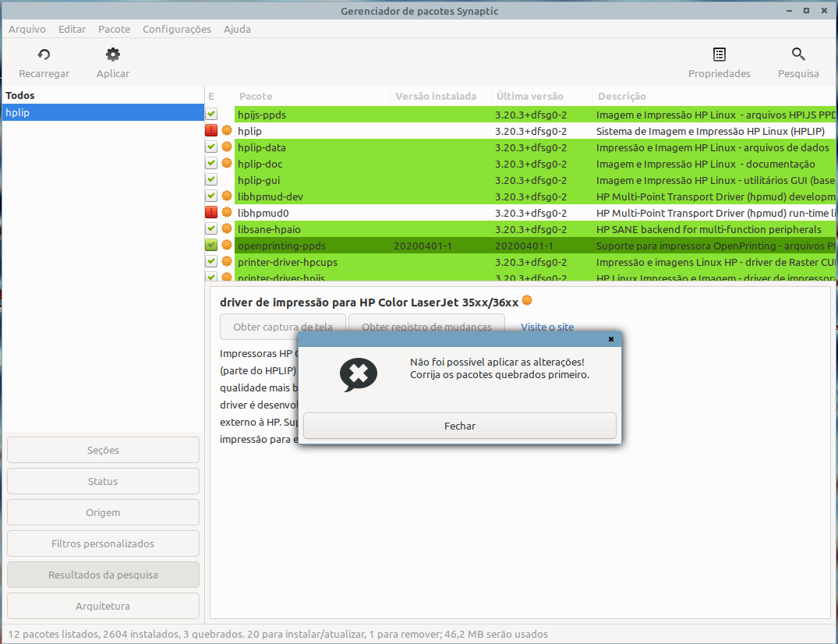Toggle the hpijs-ppds status checkbox
Screen dimensions: 838x644
tap(211, 114)
